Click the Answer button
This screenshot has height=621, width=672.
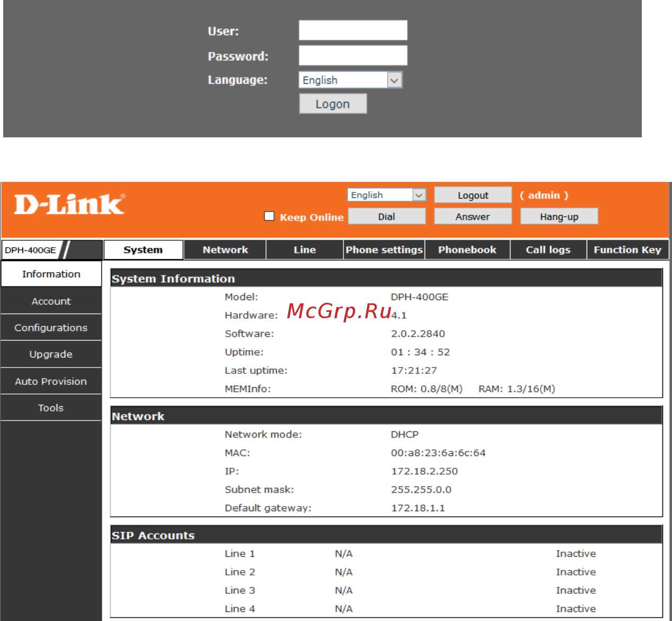[x=473, y=216]
